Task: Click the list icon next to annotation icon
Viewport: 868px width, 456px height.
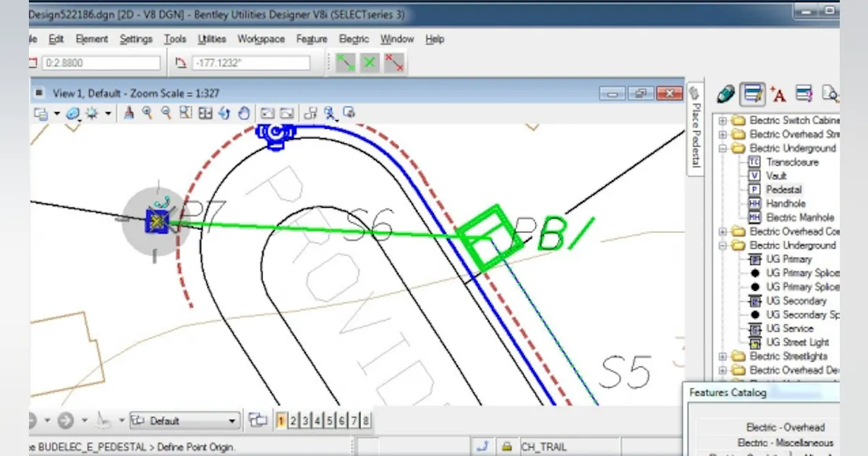Action: (804, 93)
